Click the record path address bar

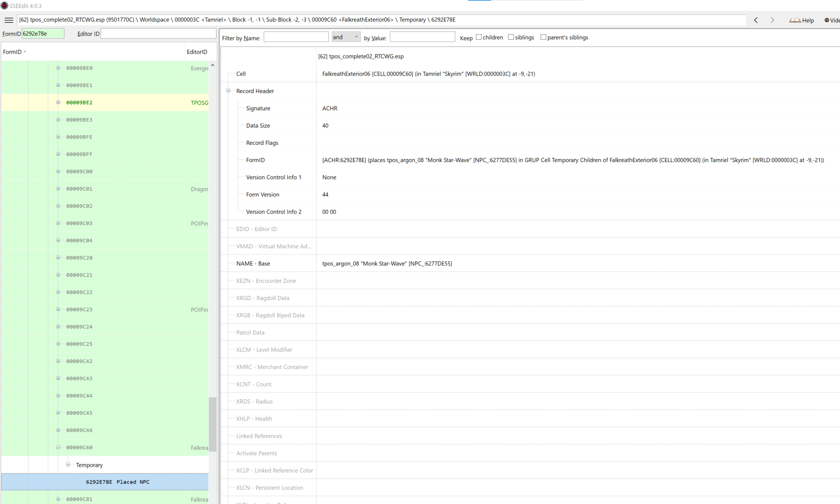381,20
